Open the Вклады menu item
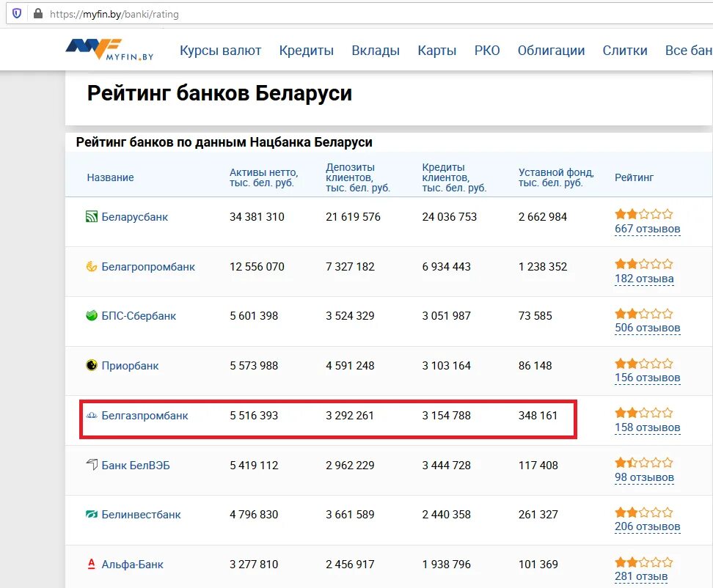713x588 pixels. [x=376, y=51]
